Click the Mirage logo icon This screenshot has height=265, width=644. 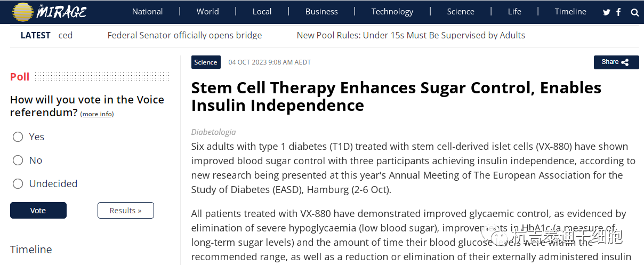pos(22,12)
